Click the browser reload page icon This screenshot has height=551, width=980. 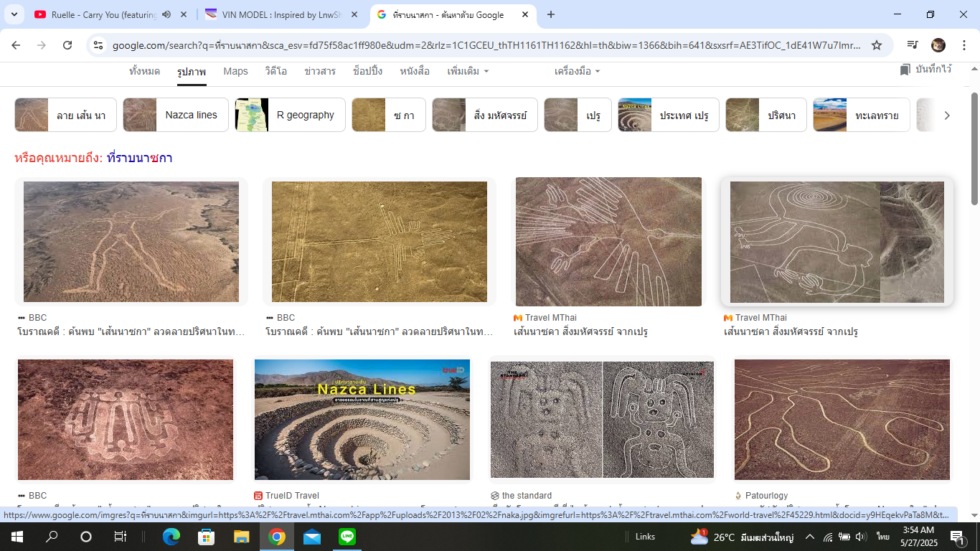(x=67, y=45)
